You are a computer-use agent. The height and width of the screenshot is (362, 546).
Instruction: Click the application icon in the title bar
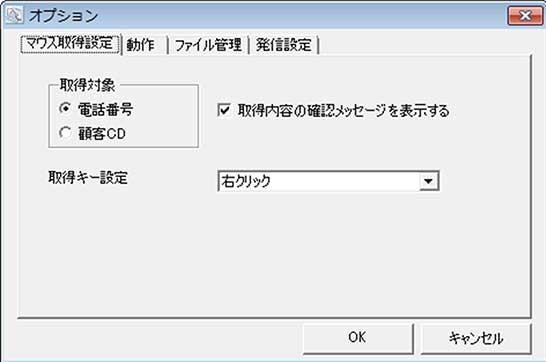14,15
